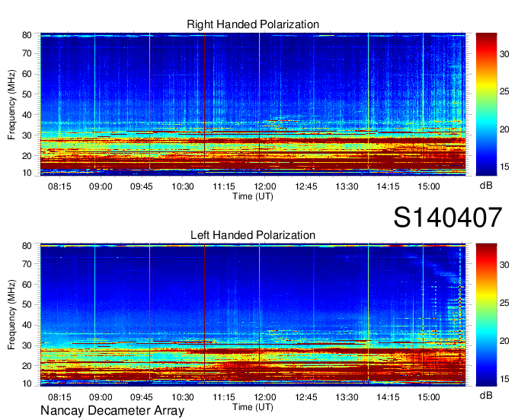Click the 40 frequency tick of Left Handed plot

coord(27,326)
